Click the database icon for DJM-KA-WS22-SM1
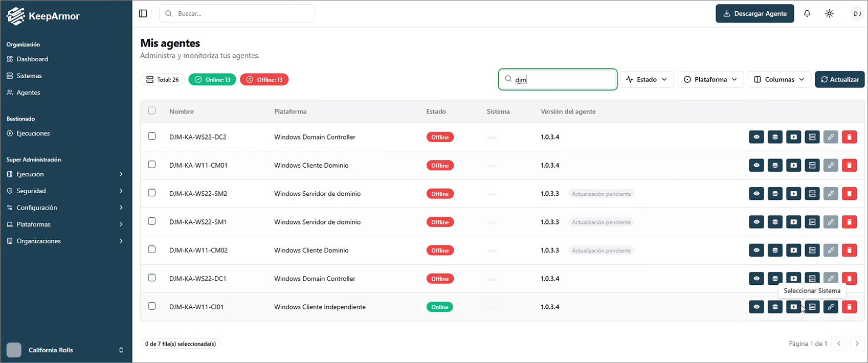The height and width of the screenshot is (363, 868). click(775, 222)
